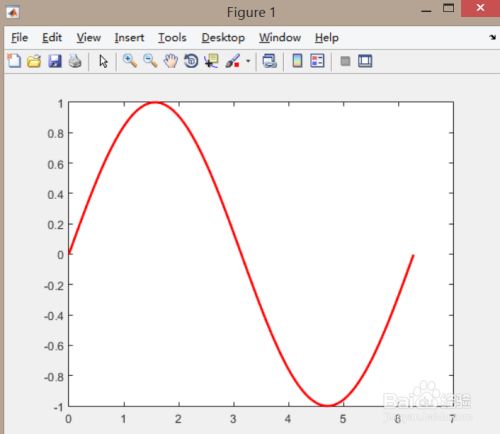The image size is (500, 434).
Task: Select the Data Cursor tool
Action: click(211, 61)
